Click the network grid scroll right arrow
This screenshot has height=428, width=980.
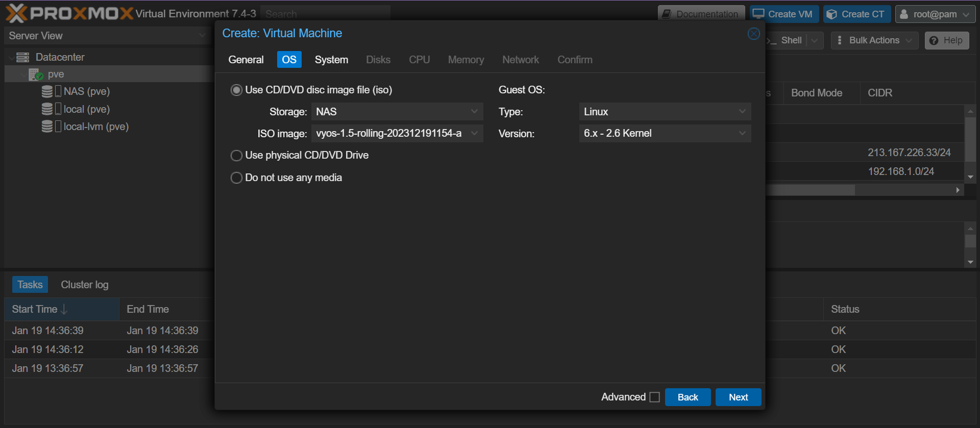coord(958,190)
